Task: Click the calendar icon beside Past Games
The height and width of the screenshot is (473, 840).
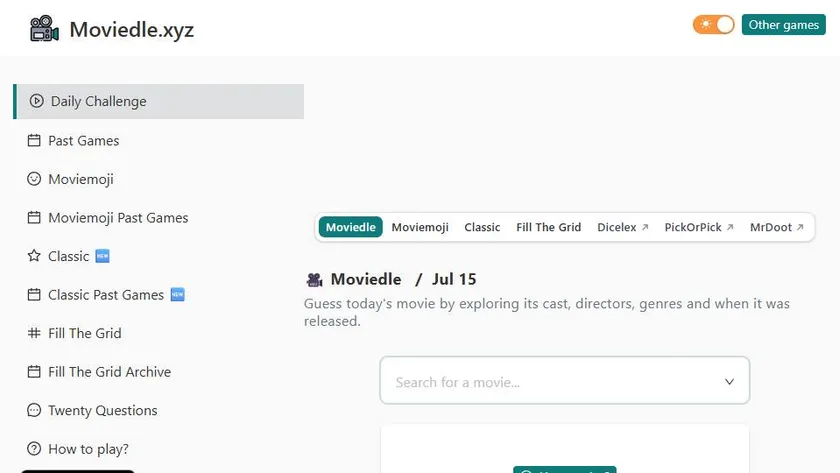Action: [34, 140]
